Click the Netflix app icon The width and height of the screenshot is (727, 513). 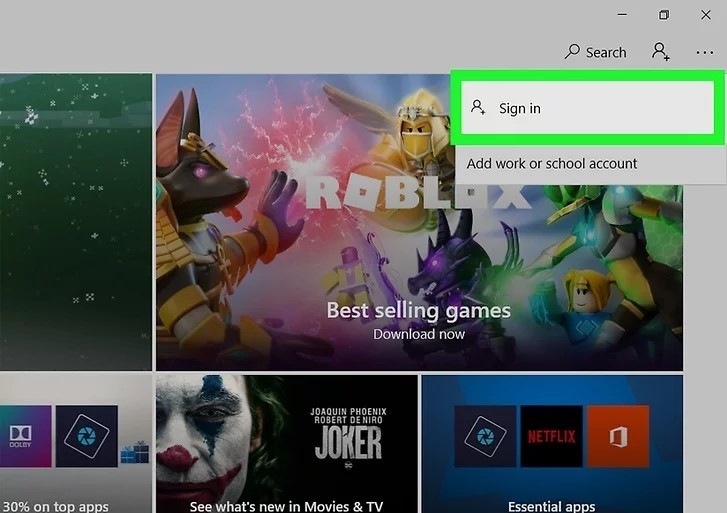tap(551, 436)
